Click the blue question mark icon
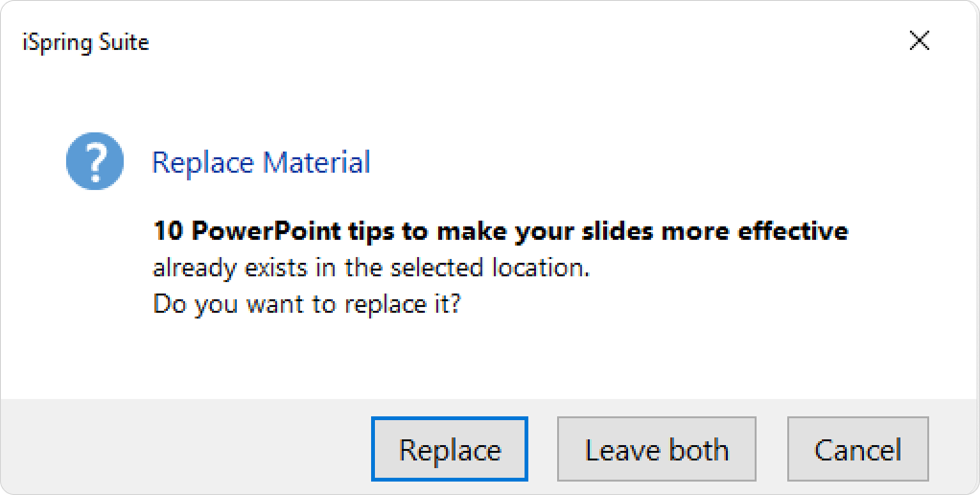The width and height of the screenshot is (980, 495). pyautogui.click(x=95, y=161)
